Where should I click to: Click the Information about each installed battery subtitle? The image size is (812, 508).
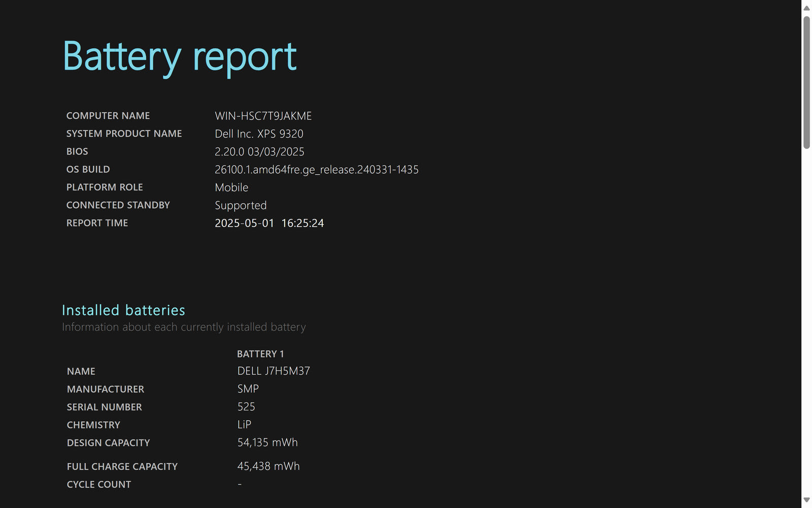coord(184,327)
